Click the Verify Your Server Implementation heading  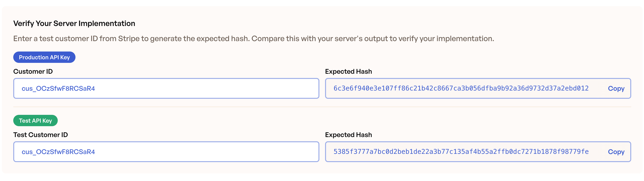(74, 23)
